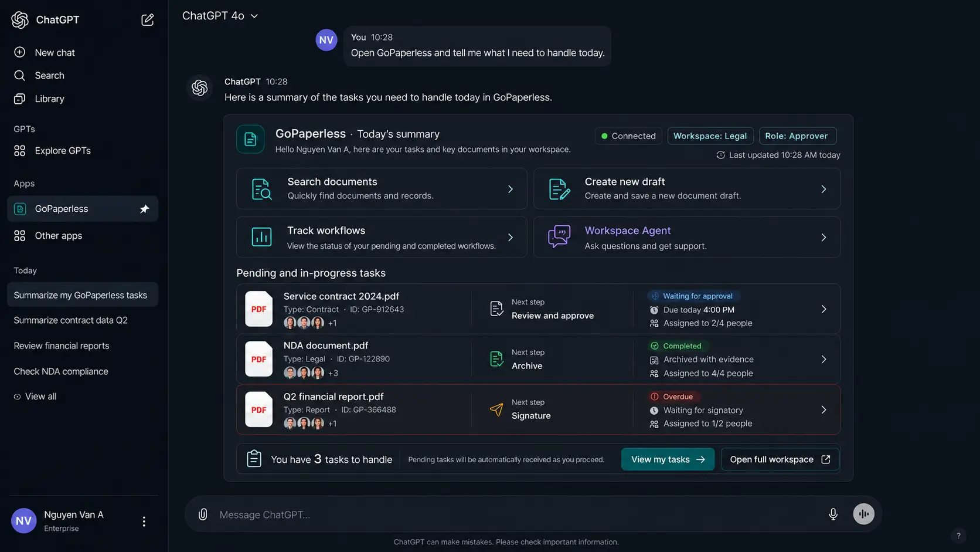Click the Nguyen Van A profile avatar

pos(24,520)
